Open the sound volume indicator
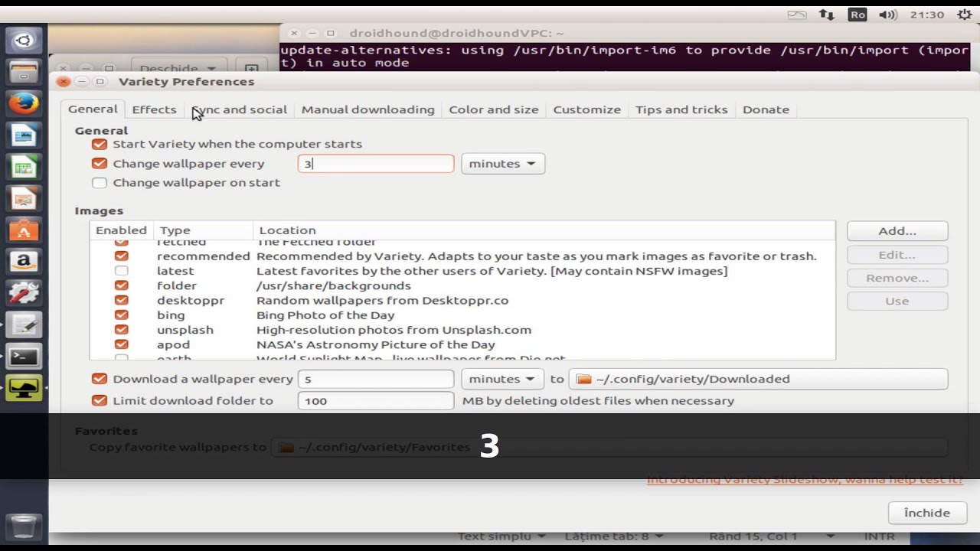 click(x=888, y=15)
